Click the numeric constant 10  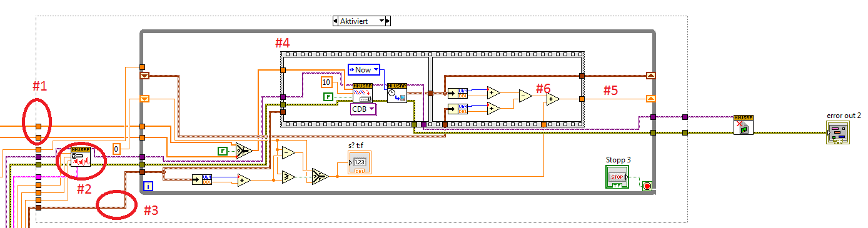click(326, 82)
